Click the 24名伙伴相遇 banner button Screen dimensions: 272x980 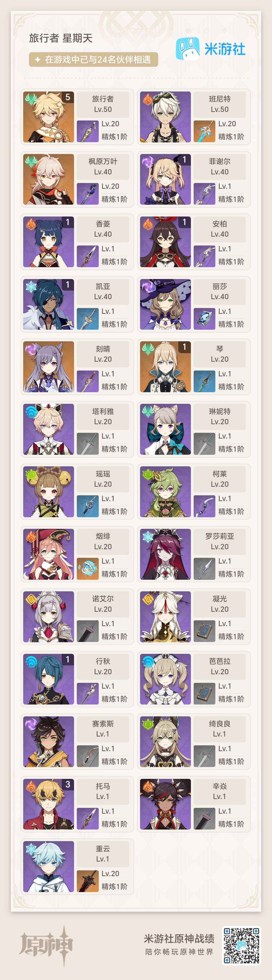click(x=93, y=59)
